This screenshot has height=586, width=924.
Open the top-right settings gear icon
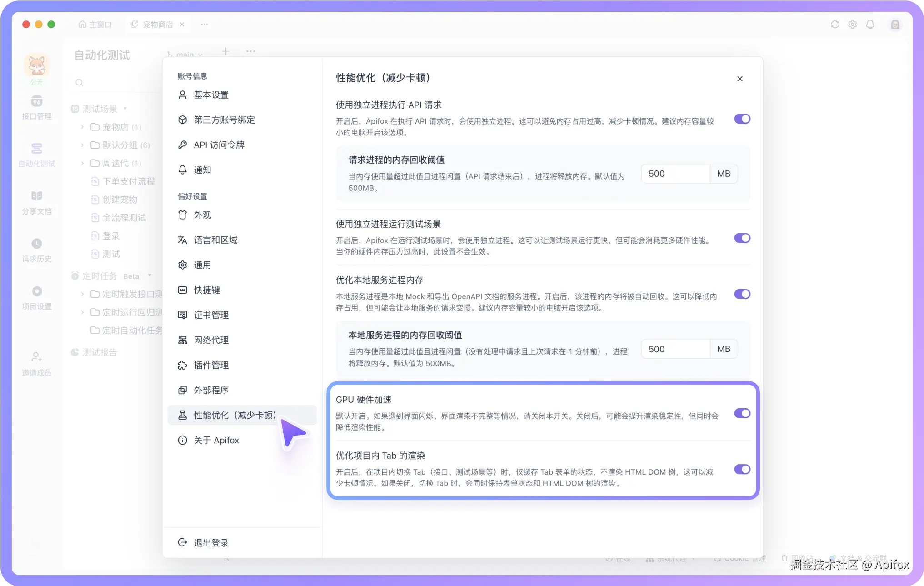[852, 25]
